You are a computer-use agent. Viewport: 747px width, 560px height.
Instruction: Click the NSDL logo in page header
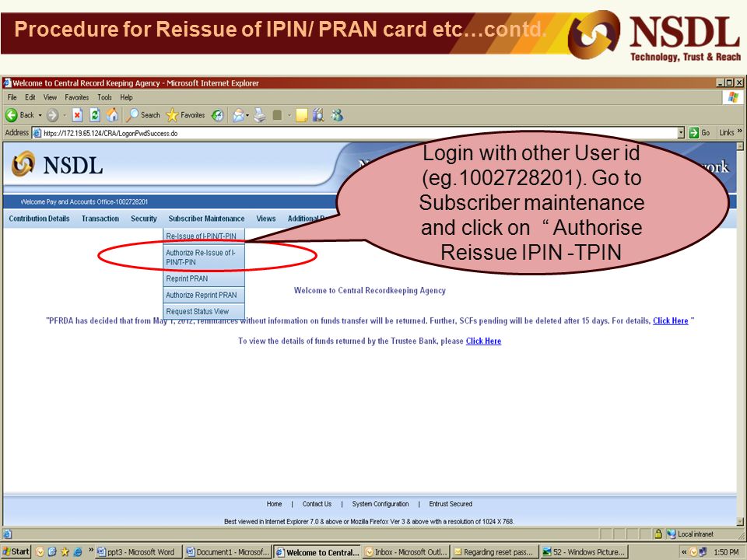click(x=57, y=165)
